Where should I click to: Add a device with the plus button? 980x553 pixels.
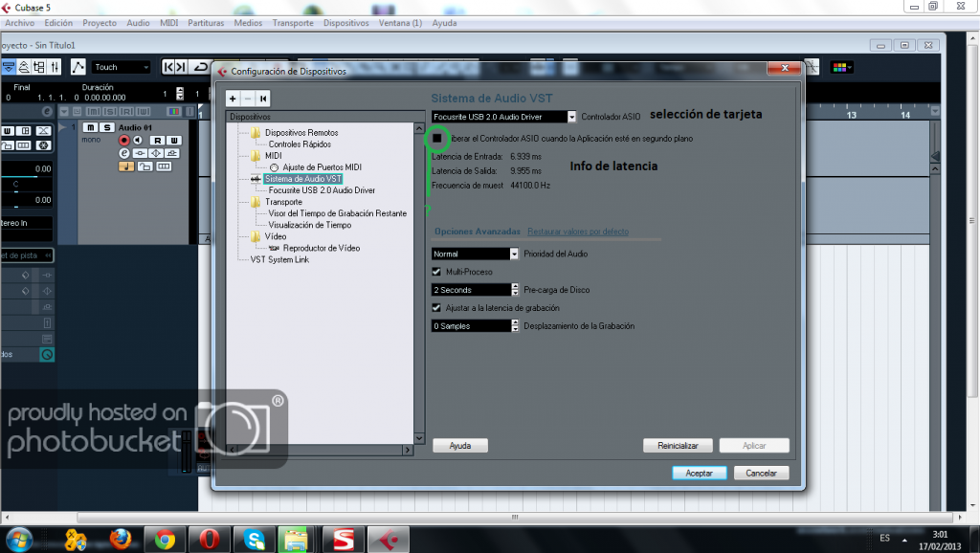233,99
